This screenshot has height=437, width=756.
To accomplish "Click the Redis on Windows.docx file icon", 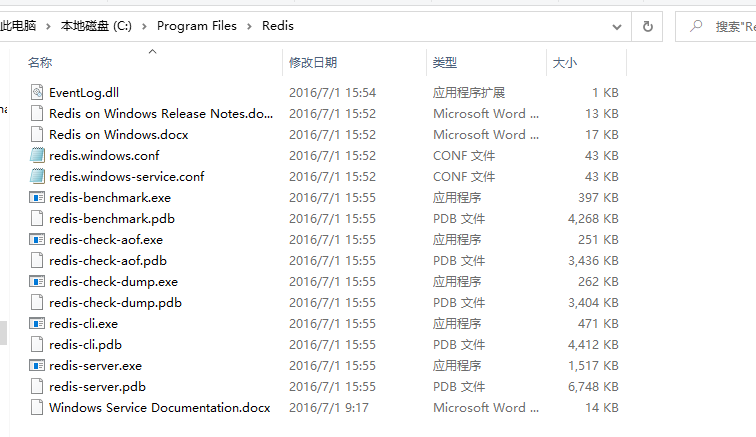I will pos(37,135).
